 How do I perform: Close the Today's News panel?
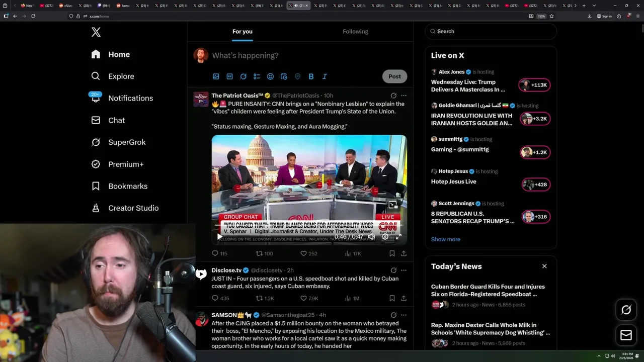544,266
